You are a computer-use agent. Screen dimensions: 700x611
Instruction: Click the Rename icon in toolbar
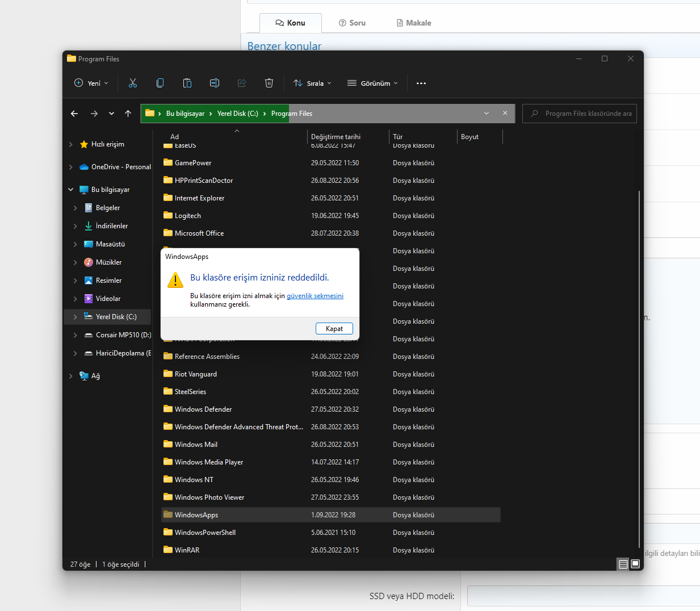point(215,83)
